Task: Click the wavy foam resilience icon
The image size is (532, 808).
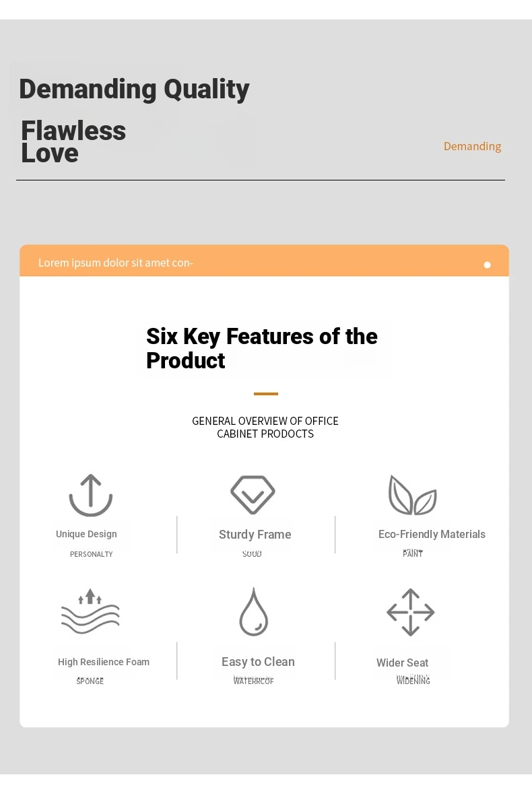Action: coord(90,611)
